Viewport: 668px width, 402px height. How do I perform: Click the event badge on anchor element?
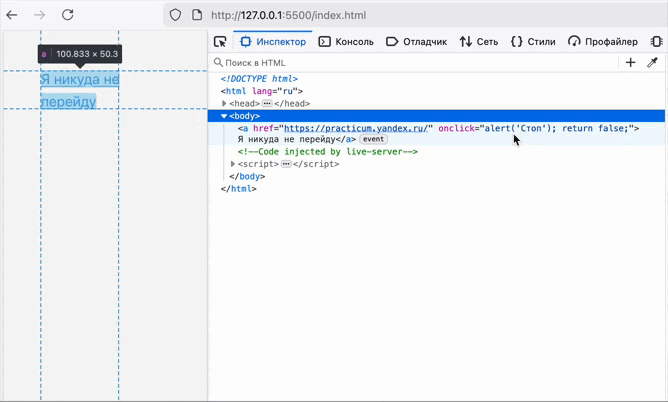point(373,139)
